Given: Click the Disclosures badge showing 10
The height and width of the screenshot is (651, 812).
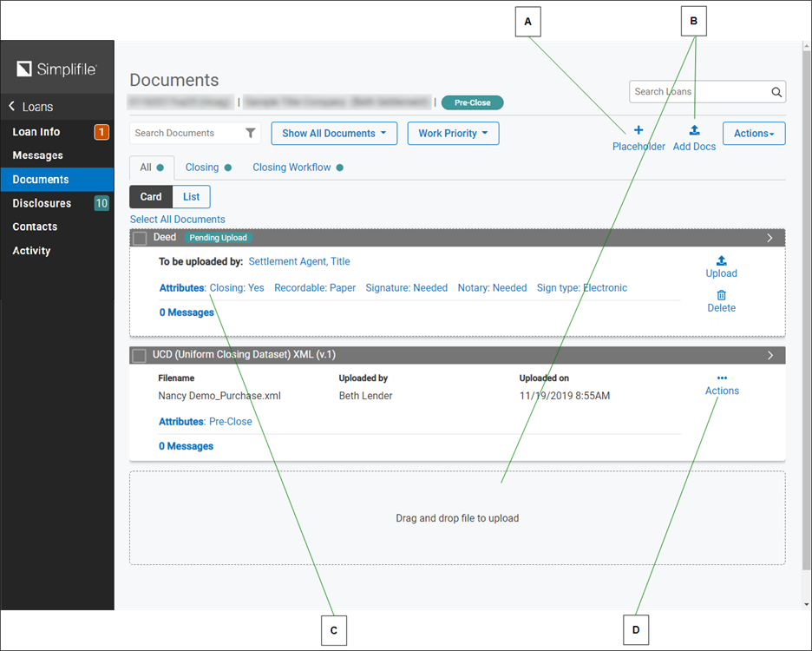Looking at the screenshot, I should click(101, 203).
